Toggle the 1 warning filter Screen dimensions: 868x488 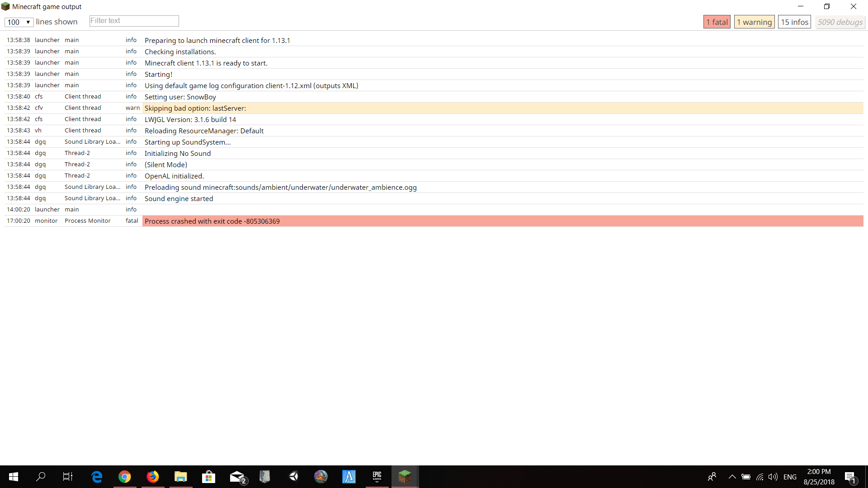[x=754, y=22]
